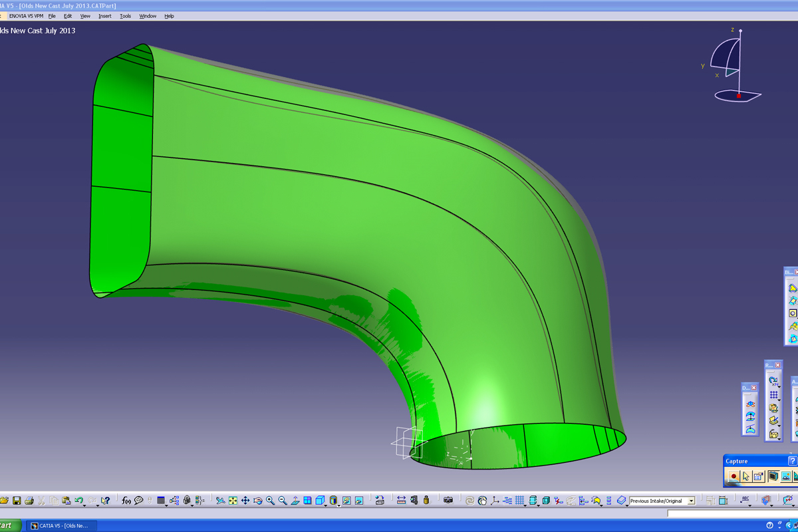Click the Normal View icon
798x532 pixels.
point(295,500)
